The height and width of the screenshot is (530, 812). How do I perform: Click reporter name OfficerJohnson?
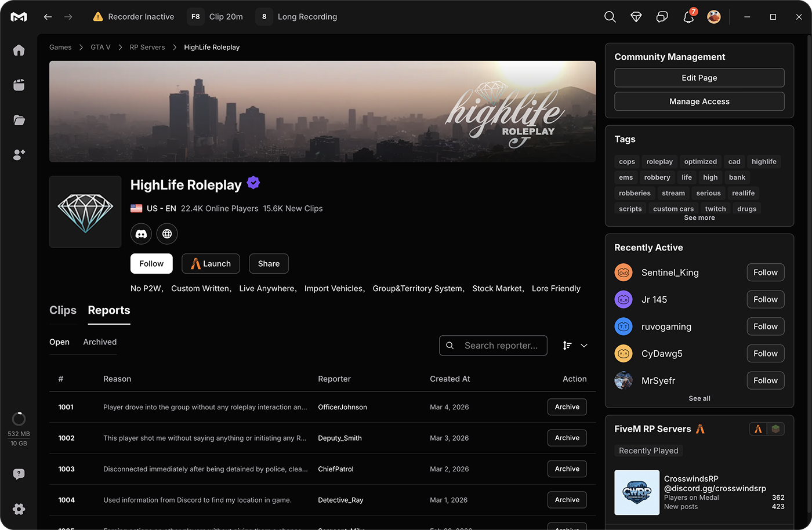pyautogui.click(x=342, y=407)
